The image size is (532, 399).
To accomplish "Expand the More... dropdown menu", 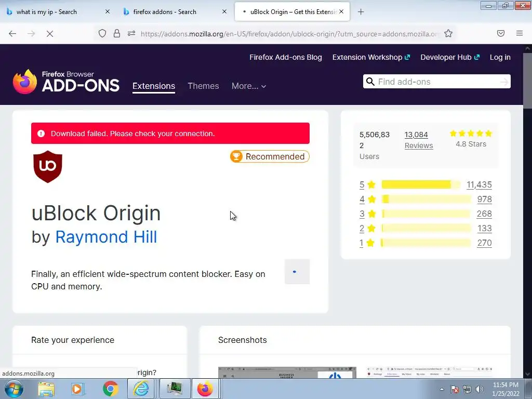I will point(249,86).
